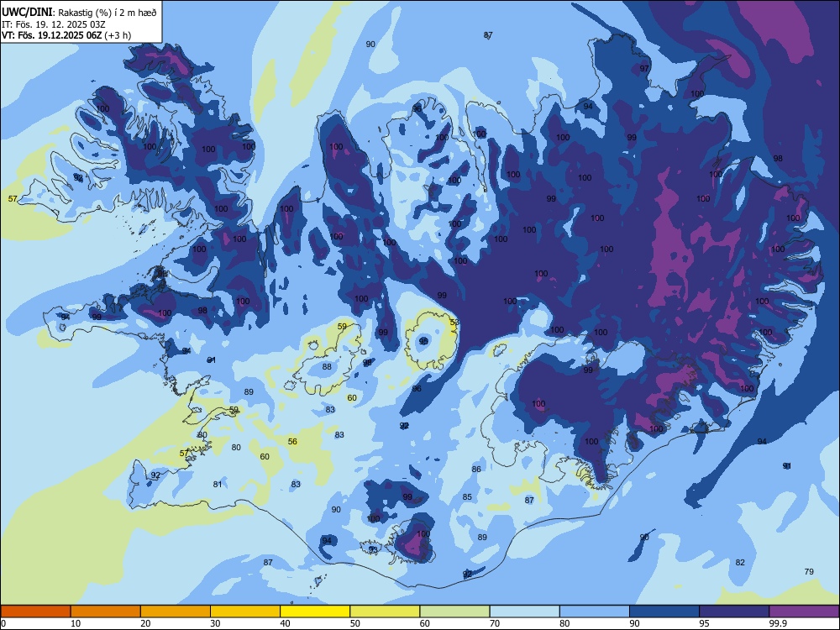840x630 pixels.
Task: Select the humidity value 79 on the map
Action: click(809, 571)
